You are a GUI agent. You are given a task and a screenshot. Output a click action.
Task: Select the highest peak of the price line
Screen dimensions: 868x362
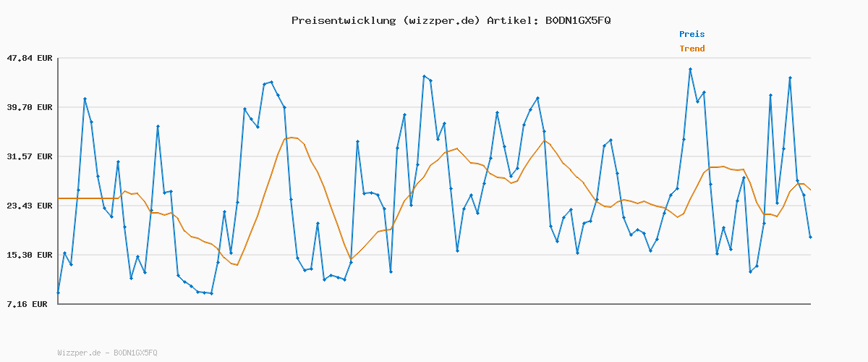pyautogui.click(x=690, y=70)
